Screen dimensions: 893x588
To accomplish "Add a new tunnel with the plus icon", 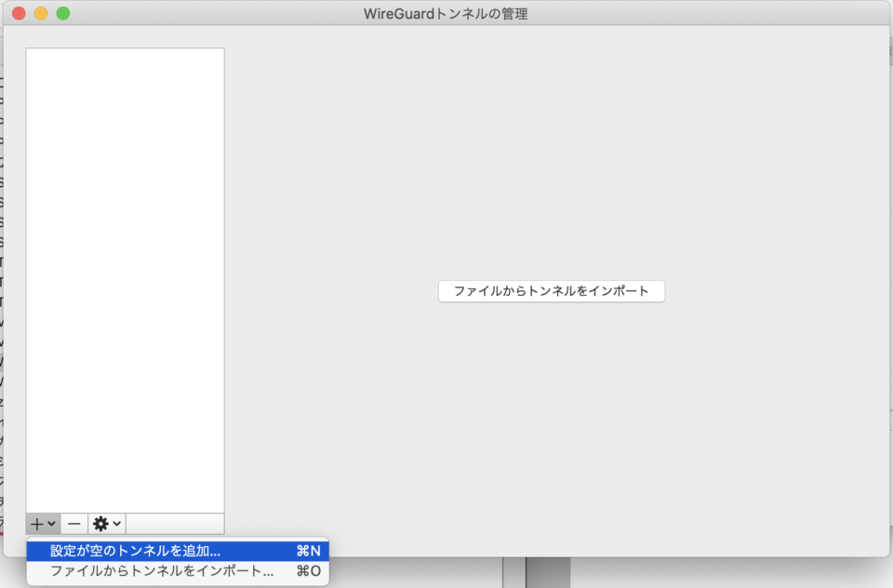I will 35,523.
